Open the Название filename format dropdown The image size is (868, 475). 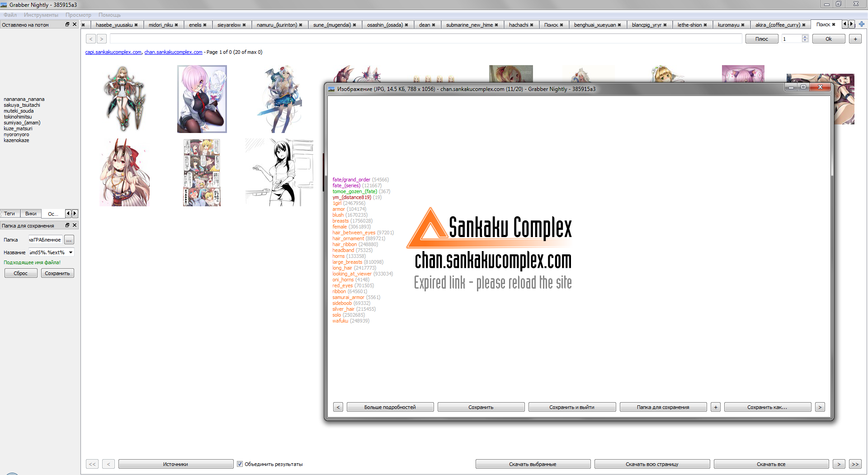[71, 252]
